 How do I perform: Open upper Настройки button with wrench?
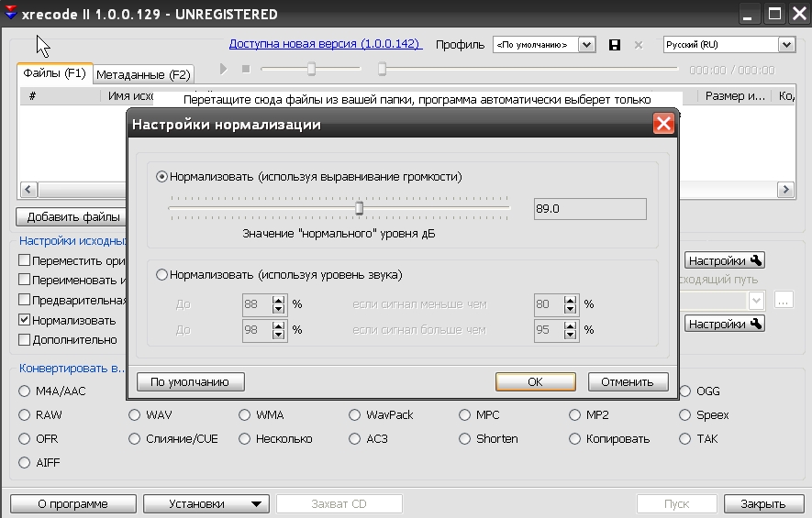click(725, 260)
